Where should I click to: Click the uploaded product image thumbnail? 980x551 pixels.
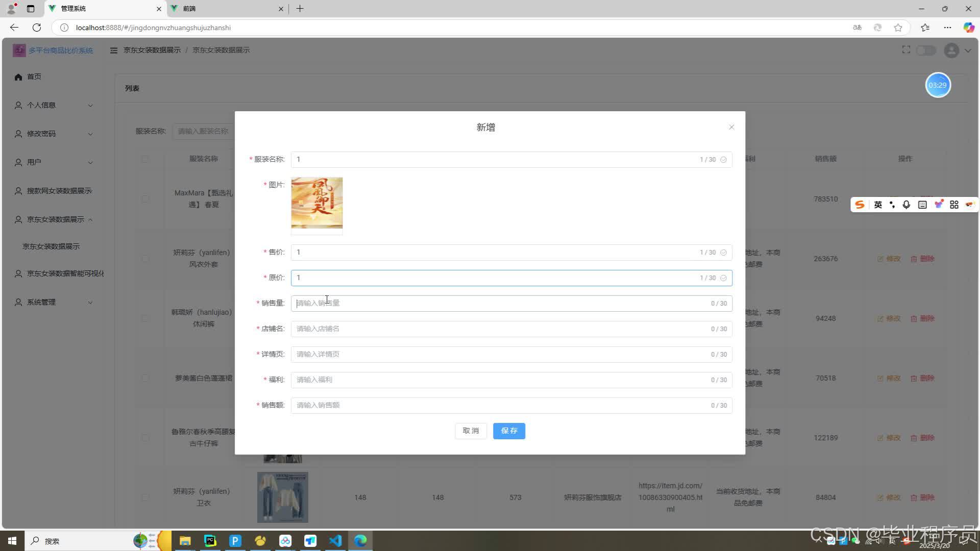(316, 204)
